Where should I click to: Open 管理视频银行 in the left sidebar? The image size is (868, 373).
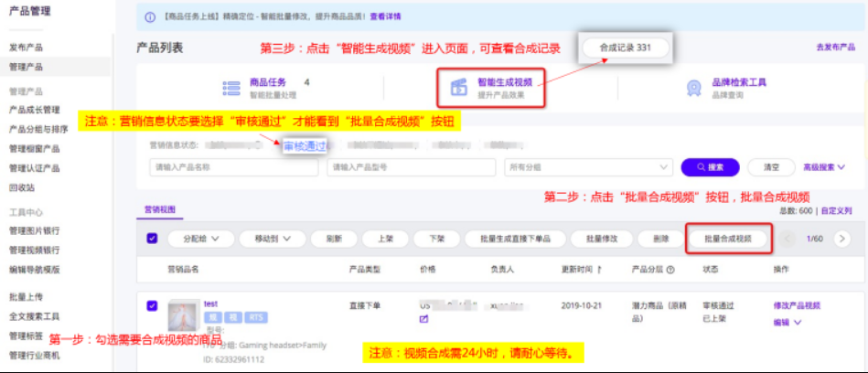tap(34, 250)
